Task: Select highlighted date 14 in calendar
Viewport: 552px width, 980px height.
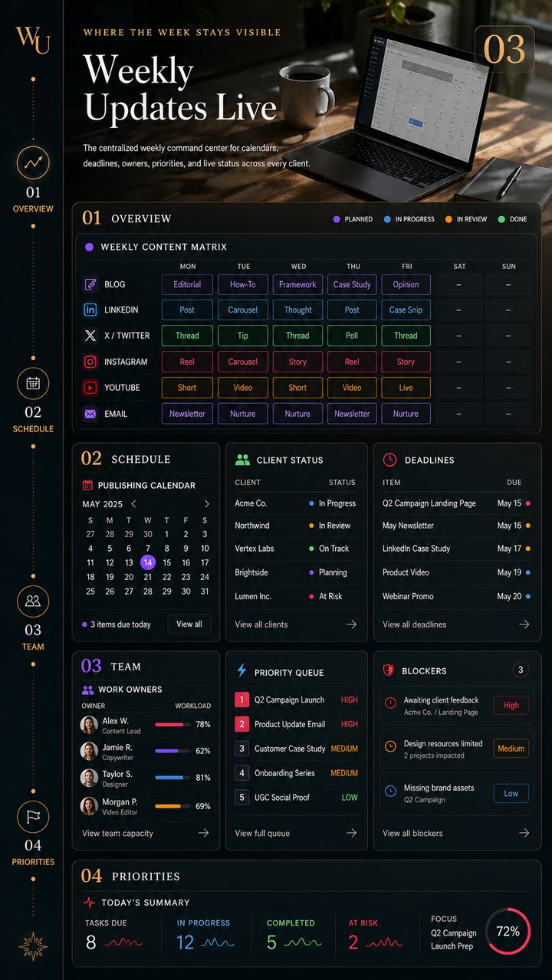Action: 148,562
